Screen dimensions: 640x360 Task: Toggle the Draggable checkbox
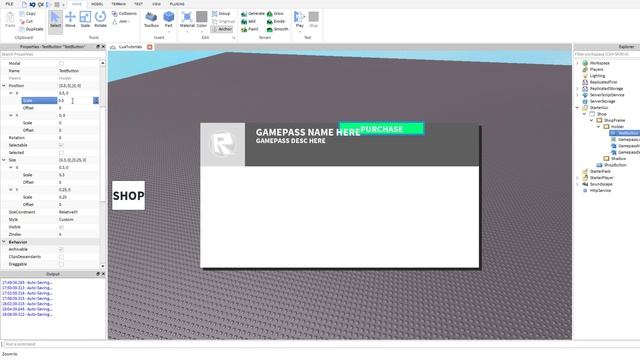(x=61, y=264)
